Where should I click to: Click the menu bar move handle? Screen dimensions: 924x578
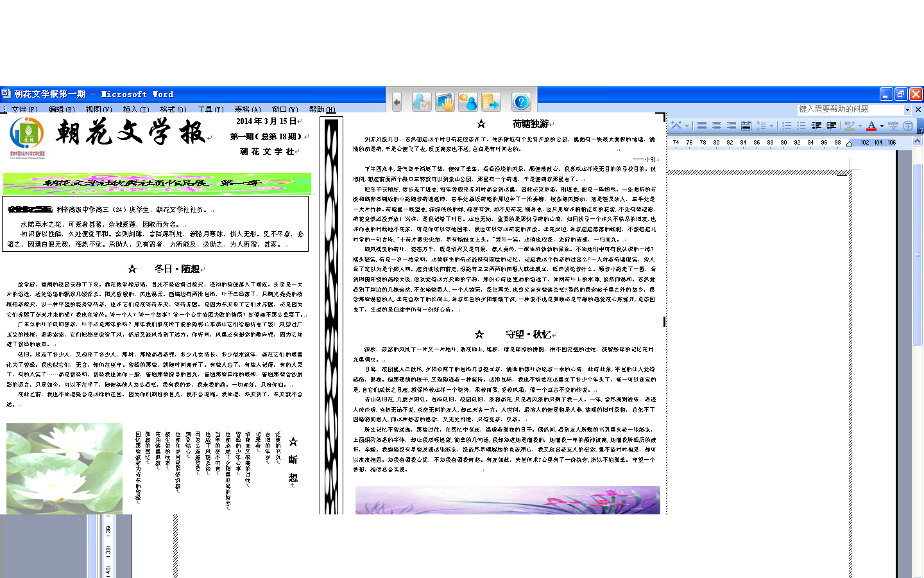point(4,109)
